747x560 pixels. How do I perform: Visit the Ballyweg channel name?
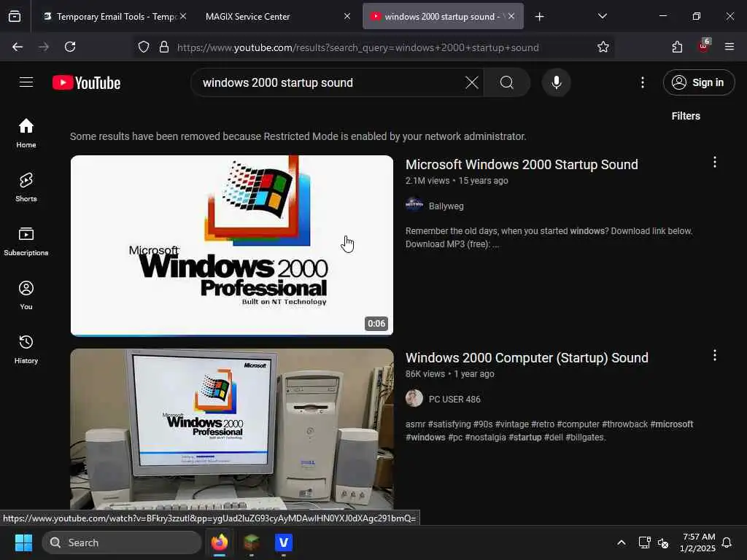pos(446,206)
